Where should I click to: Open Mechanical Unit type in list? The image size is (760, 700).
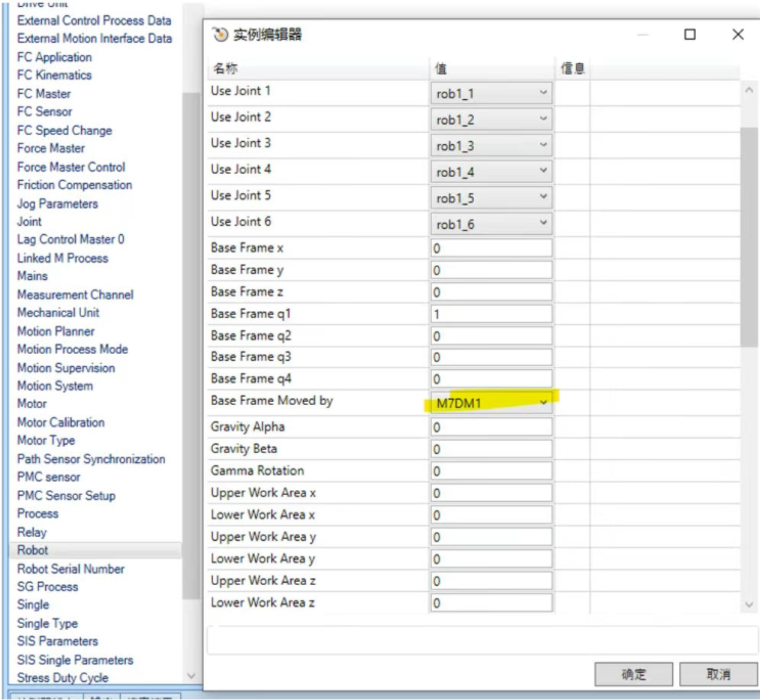point(58,313)
